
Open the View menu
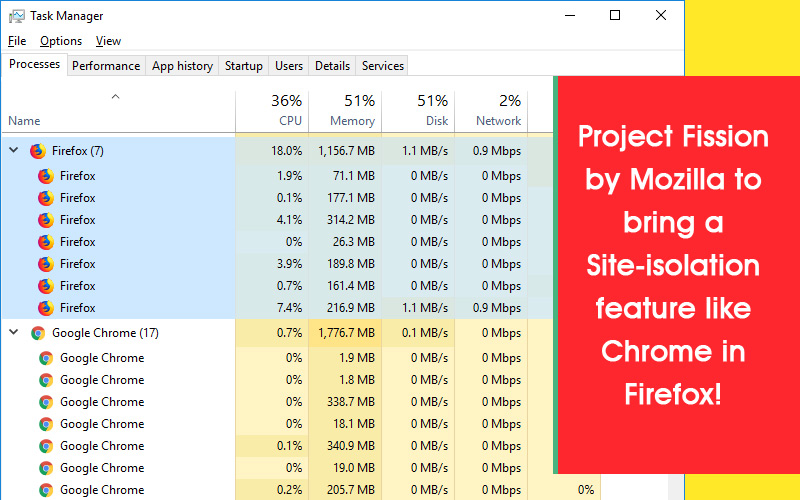(108, 41)
